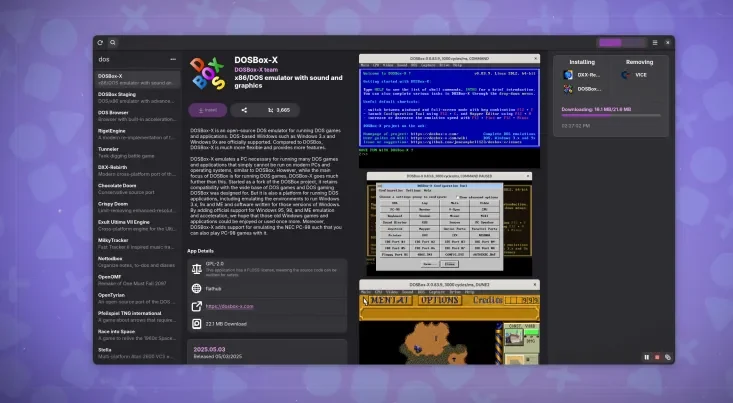This screenshot has height=403, width=733.
Task: Select OpenOMF in the results list
Action: tap(137, 280)
